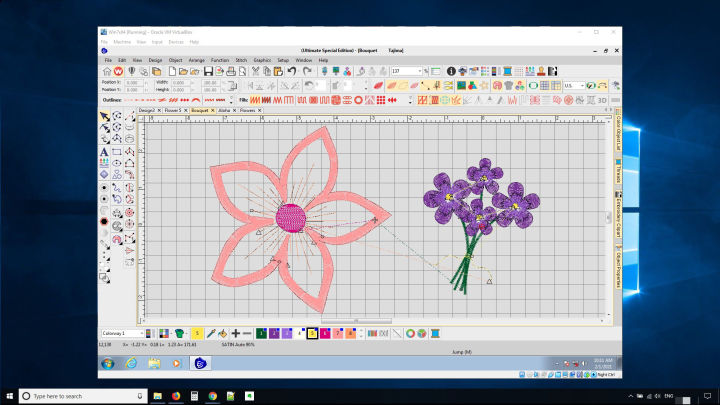
Task: Click the Windows search box
Action: [83, 396]
